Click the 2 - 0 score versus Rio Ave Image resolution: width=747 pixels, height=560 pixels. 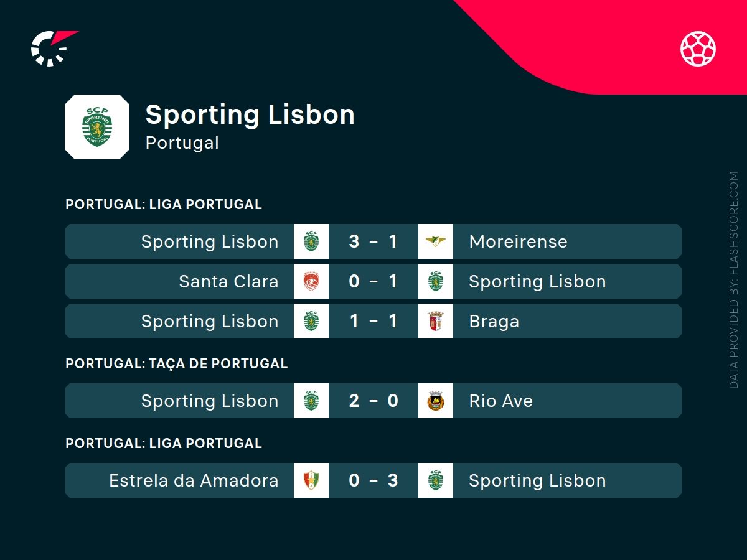tap(374, 401)
